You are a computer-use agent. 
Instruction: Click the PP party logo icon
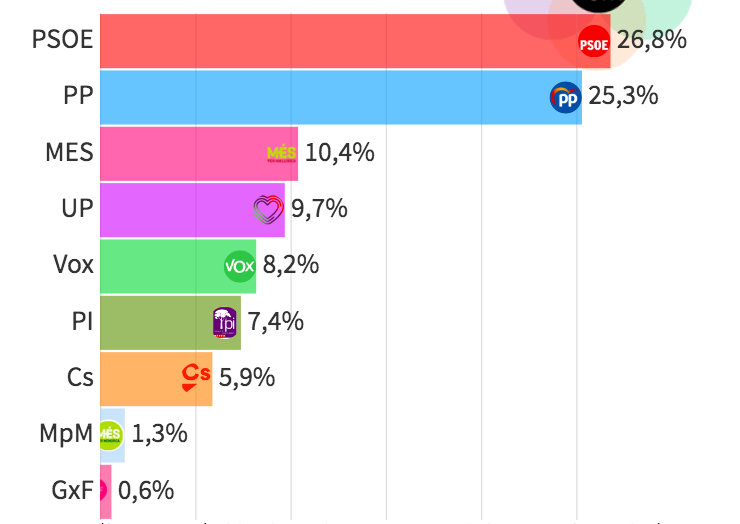coord(566,98)
